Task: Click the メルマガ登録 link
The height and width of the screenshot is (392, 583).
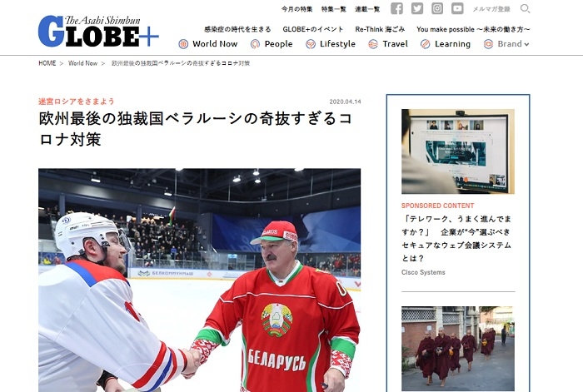Action: pyautogui.click(x=491, y=9)
